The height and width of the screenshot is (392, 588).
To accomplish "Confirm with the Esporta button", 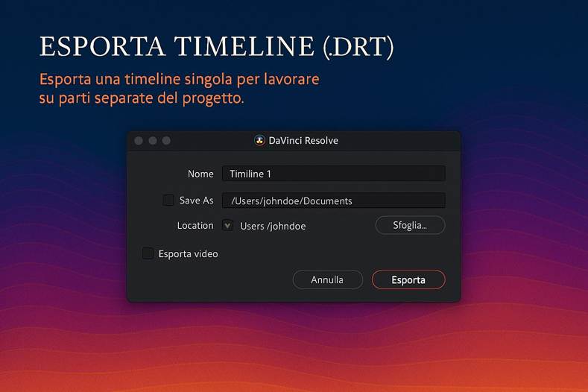I will 408,279.
